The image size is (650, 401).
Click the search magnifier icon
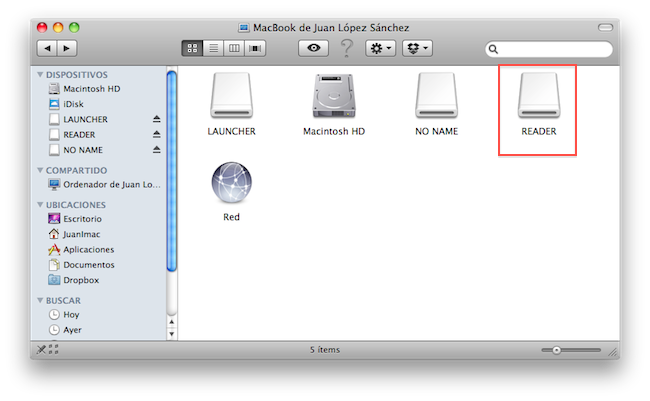(x=493, y=49)
